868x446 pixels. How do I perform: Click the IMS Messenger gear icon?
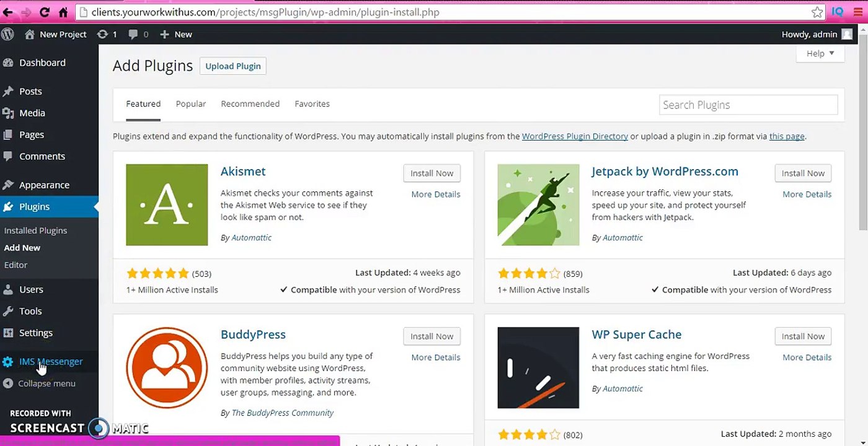pos(8,362)
